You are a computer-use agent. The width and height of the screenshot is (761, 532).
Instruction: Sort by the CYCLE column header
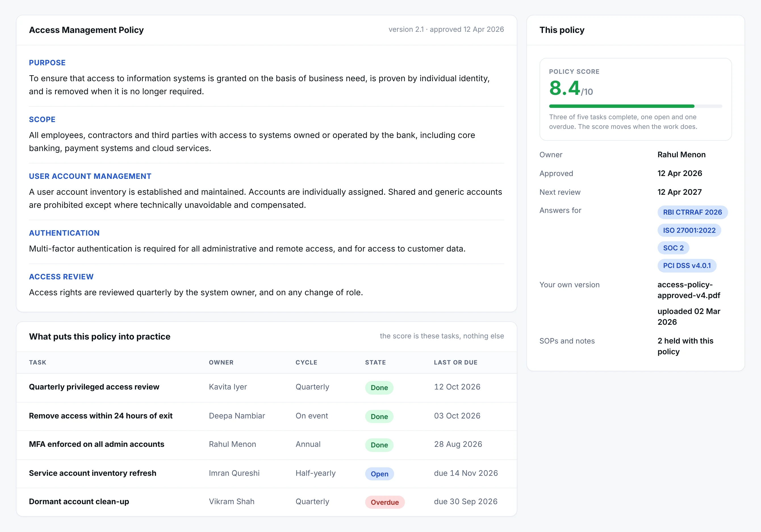coord(306,362)
